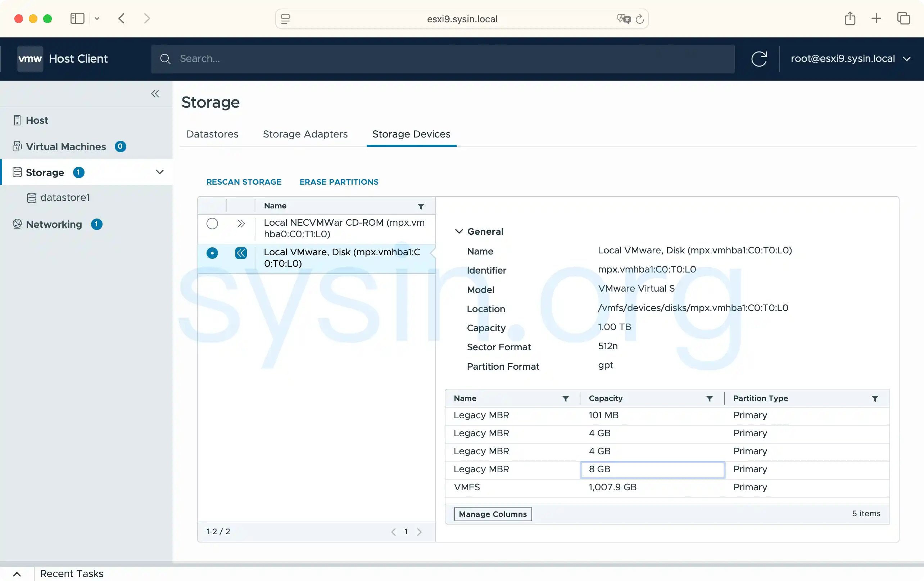The image size is (924, 581).
Task: Click the Manage Columns button
Action: tap(493, 514)
